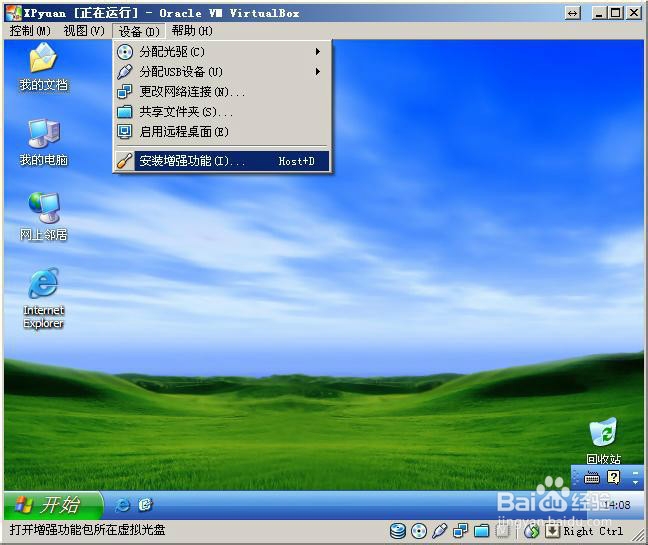Open 我的文档 desktop icon
The width and height of the screenshot is (648, 545).
coord(43,67)
